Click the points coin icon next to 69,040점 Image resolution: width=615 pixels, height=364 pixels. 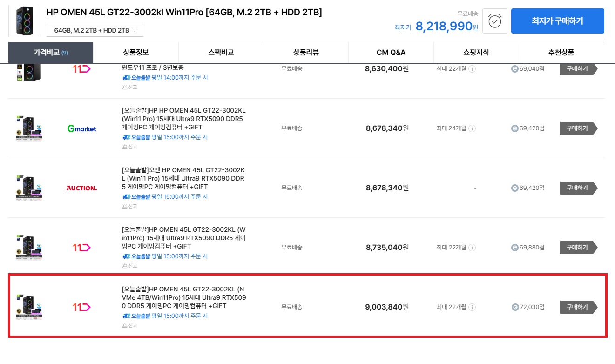(x=514, y=69)
